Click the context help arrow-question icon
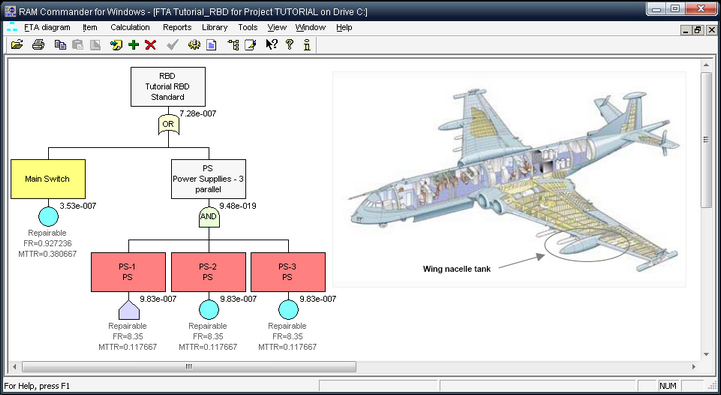The width and height of the screenshot is (721, 395). point(271,45)
